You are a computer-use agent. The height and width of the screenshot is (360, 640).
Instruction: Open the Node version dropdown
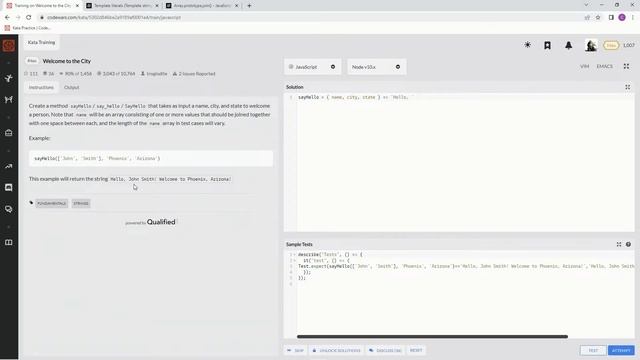coord(376,67)
